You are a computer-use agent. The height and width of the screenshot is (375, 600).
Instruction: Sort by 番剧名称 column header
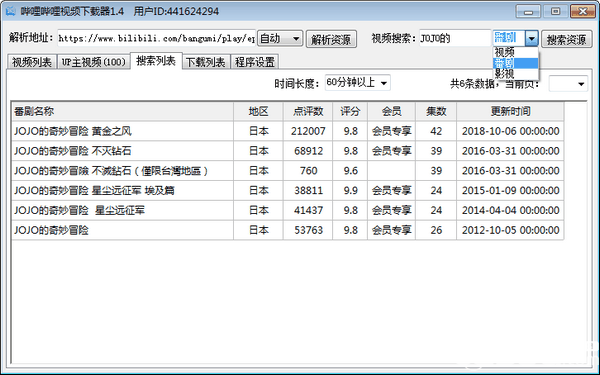[x=122, y=111]
